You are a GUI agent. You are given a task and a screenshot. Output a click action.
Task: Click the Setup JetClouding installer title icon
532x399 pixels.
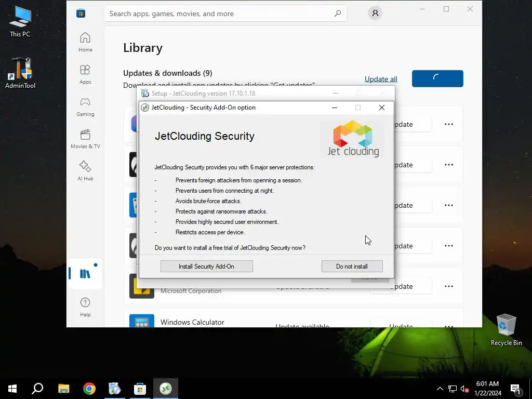pyautogui.click(x=145, y=94)
